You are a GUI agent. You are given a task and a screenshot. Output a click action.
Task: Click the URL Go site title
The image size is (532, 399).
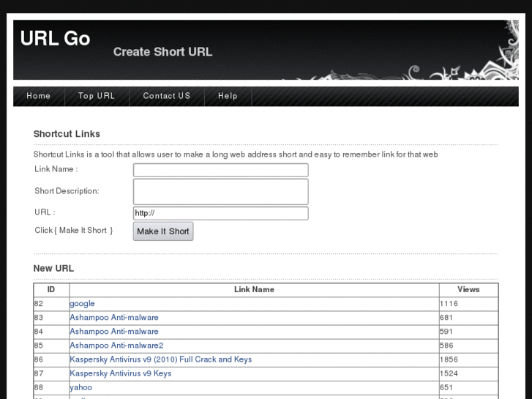pos(56,38)
